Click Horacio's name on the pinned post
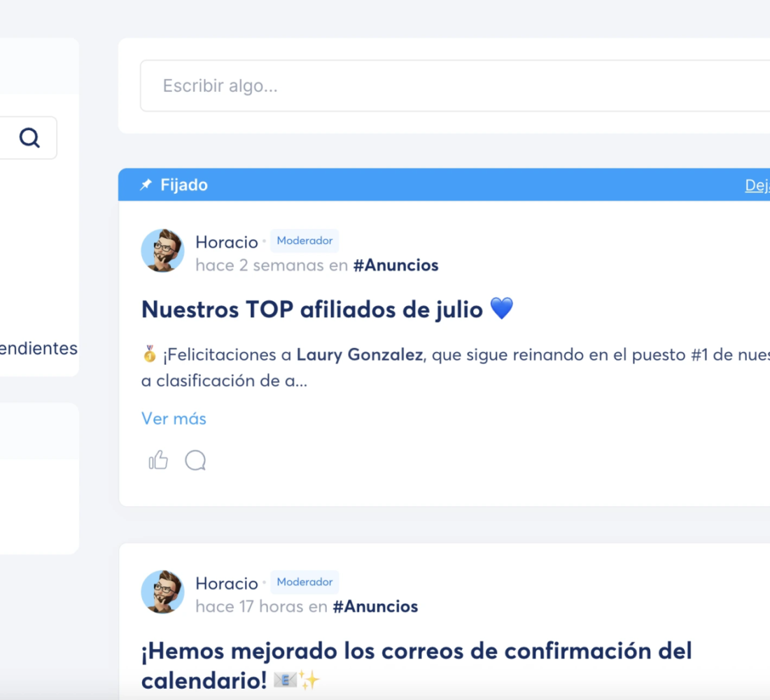 pyautogui.click(x=227, y=242)
